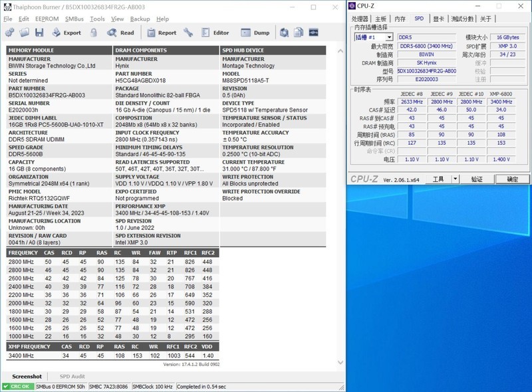Expand the arrow beside CPU-Z 工具 button
Viewport: 532px width, 392px height.
tap(455, 179)
